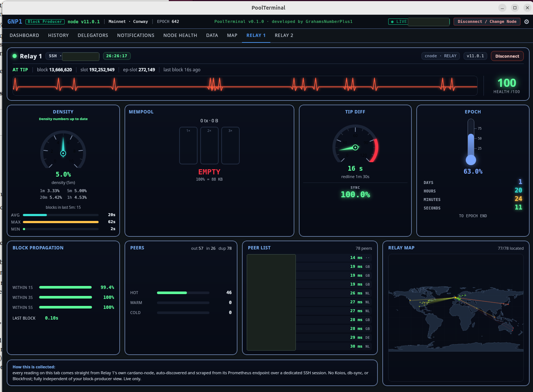Switch to the Relay 2 tab
Screen dimensions: 533x392
tap(284, 35)
